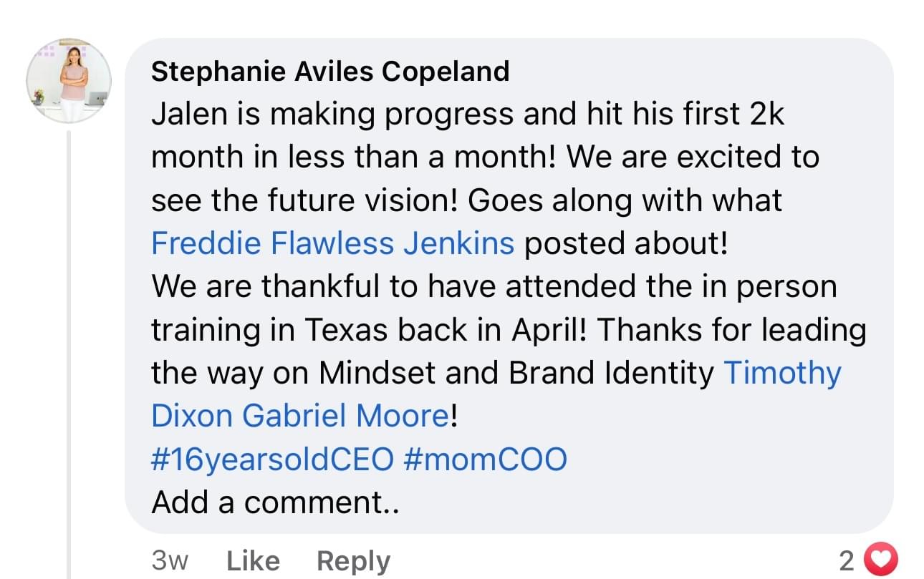Open Stephanie's profile picture avatar

point(69,80)
